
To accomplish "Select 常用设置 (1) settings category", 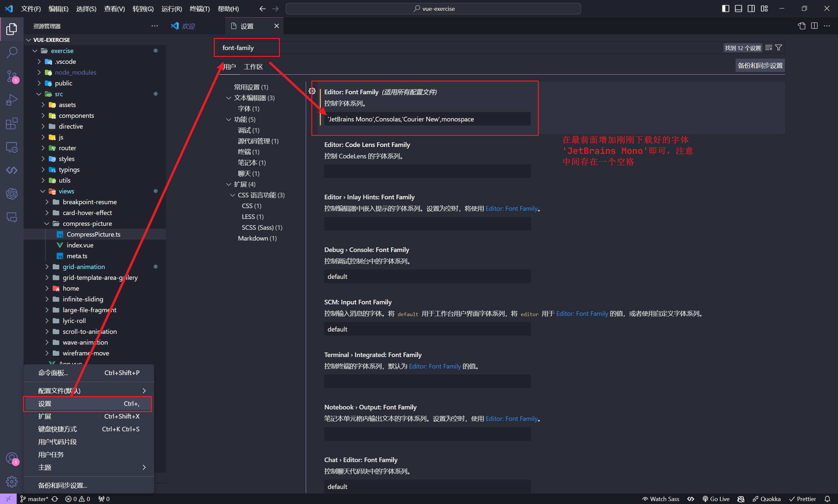I will (251, 87).
